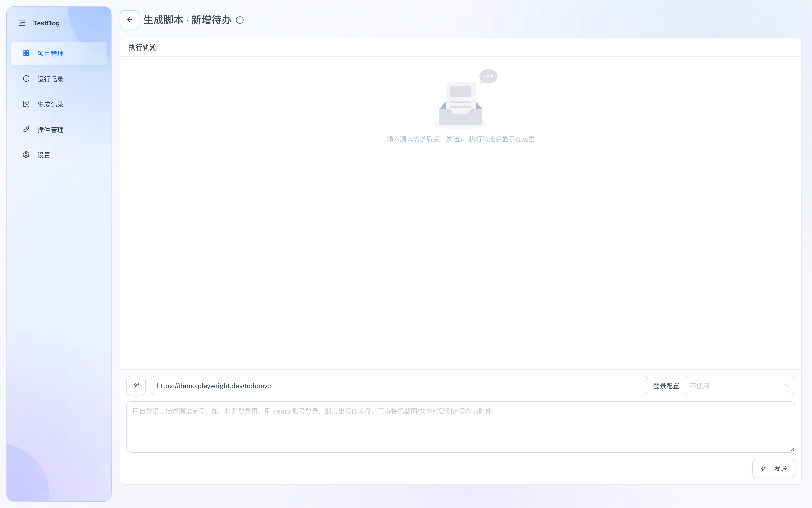Image resolution: width=812 pixels, height=508 pixels.
Task: Open 插件管理 menu item
Action: [x=59, y=130]
